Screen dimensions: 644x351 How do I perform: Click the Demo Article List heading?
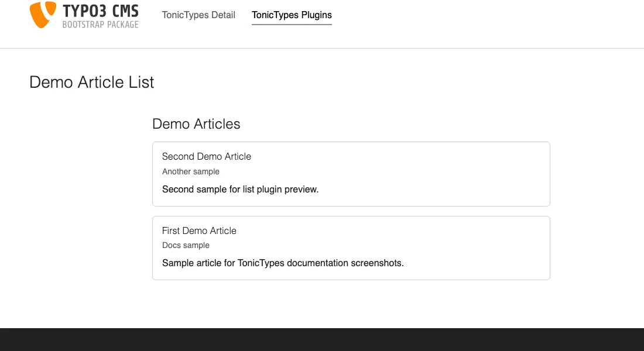[x=91, y=82]
